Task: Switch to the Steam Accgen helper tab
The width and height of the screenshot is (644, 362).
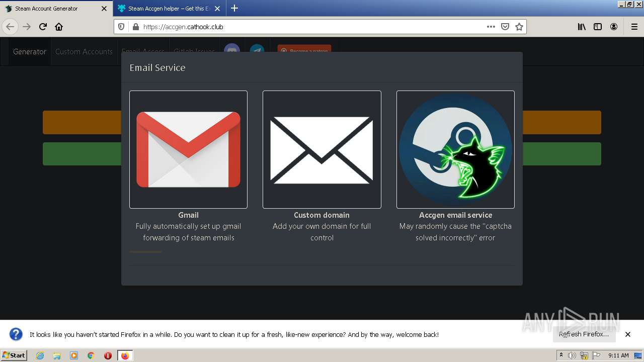Action: coord(169,9)
